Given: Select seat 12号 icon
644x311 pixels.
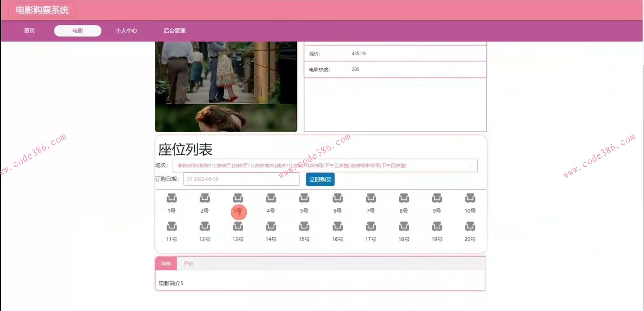Looking at the screenshot, I should (x=205, y=226).
